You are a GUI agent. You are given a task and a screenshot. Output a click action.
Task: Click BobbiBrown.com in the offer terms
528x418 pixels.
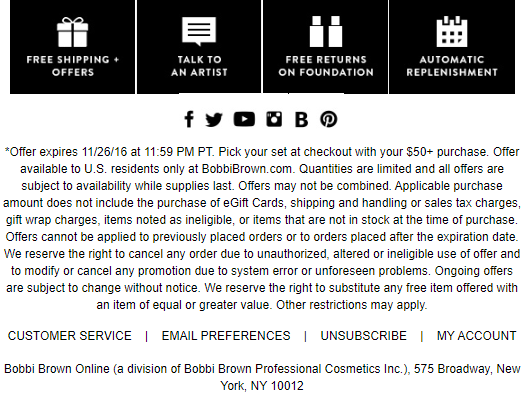tap(247, 169)
